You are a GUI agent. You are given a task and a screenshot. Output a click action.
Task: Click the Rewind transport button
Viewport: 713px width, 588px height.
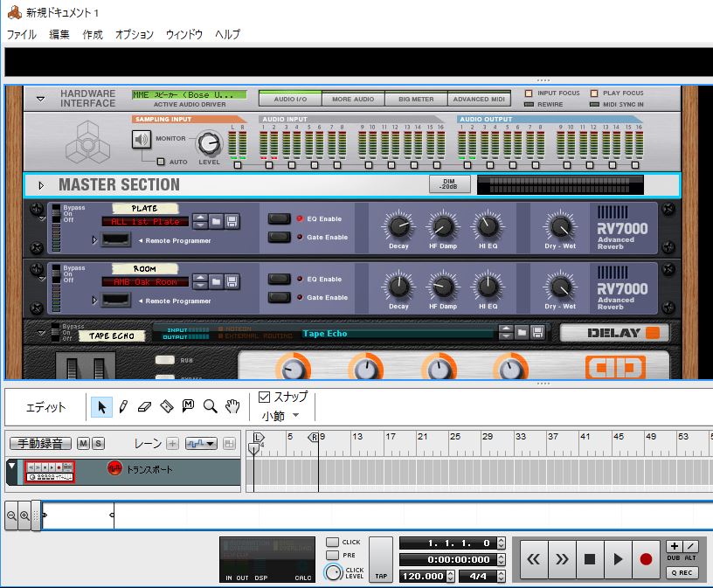click(534, 559)
